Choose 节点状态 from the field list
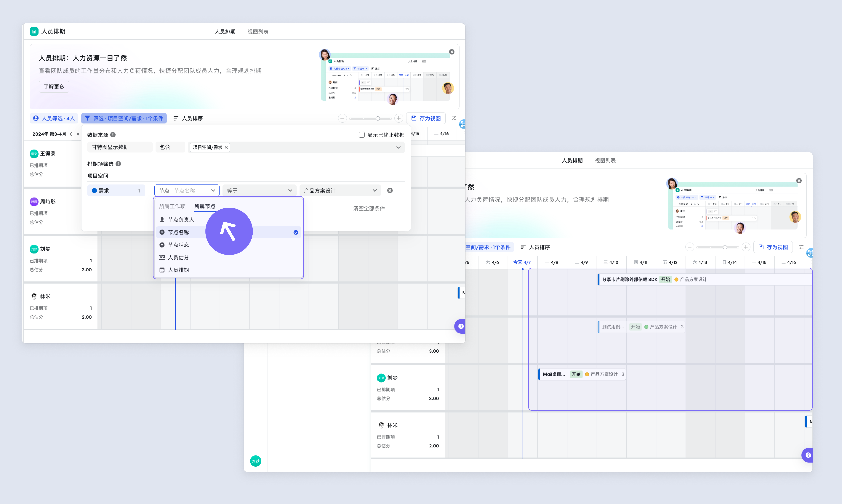This screenshot has width=842, height=504. pyautogui.click(x=228, y=245)
